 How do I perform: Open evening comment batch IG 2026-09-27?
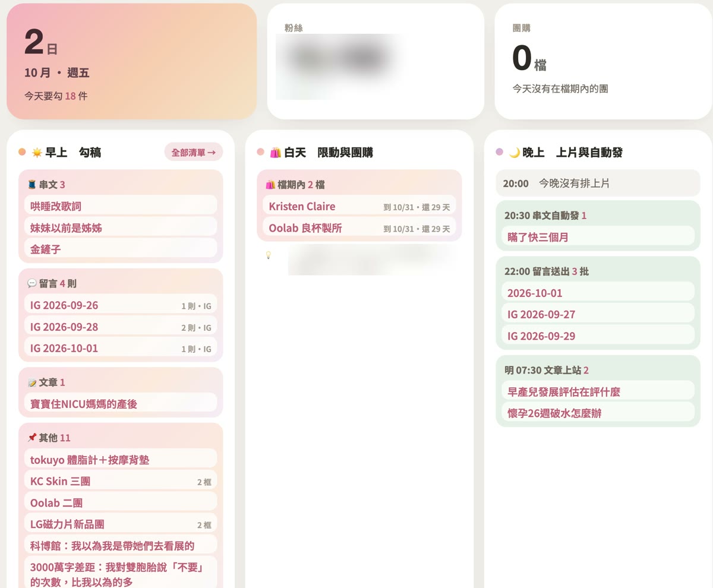pyautogui.click(x=598, y=314)
